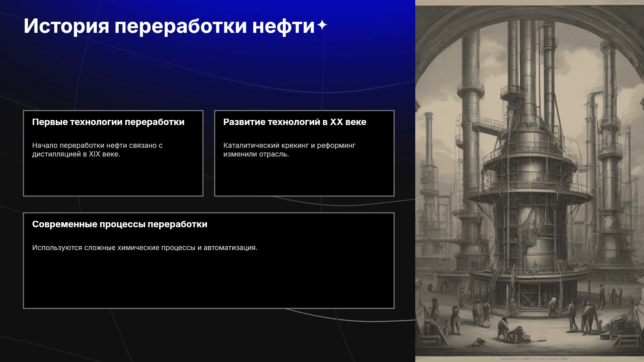This screenshot has width=644, height=362.
Task: Select the heading "Современные процессы переработки"
Action: point(120,224)
